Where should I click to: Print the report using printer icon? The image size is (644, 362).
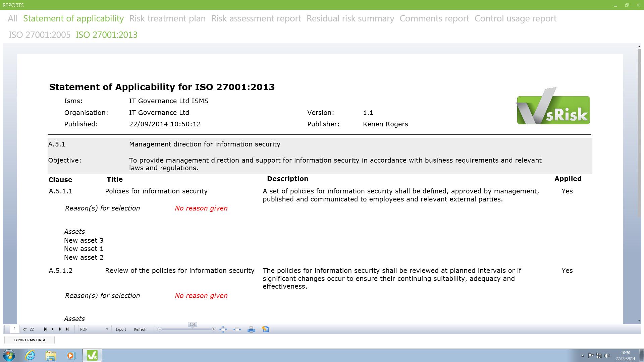coord(251,329)
